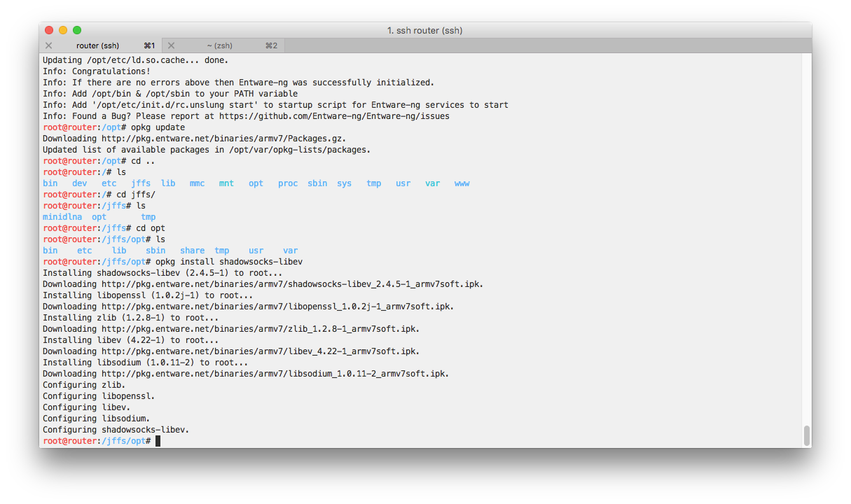This screenshot has height=504, width=851.
Task: Click the blinking block cursor at the prompt
Action: [158, 440]
